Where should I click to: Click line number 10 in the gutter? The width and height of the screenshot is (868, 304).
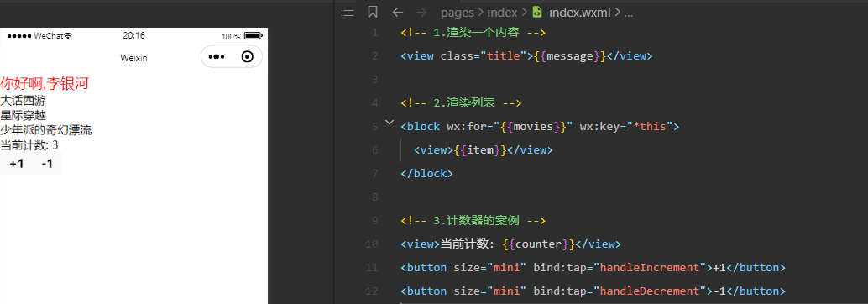(x=373, y=244)
